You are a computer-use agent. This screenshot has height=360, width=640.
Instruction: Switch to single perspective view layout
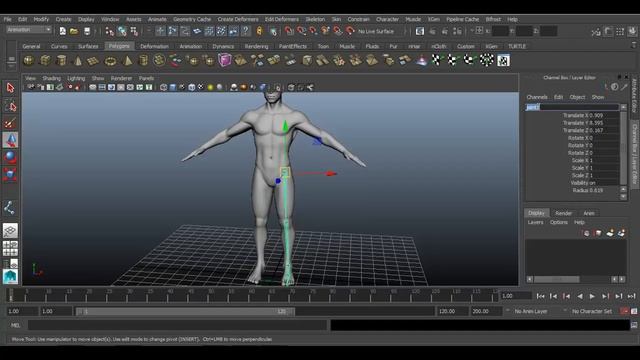click(10, 231)
